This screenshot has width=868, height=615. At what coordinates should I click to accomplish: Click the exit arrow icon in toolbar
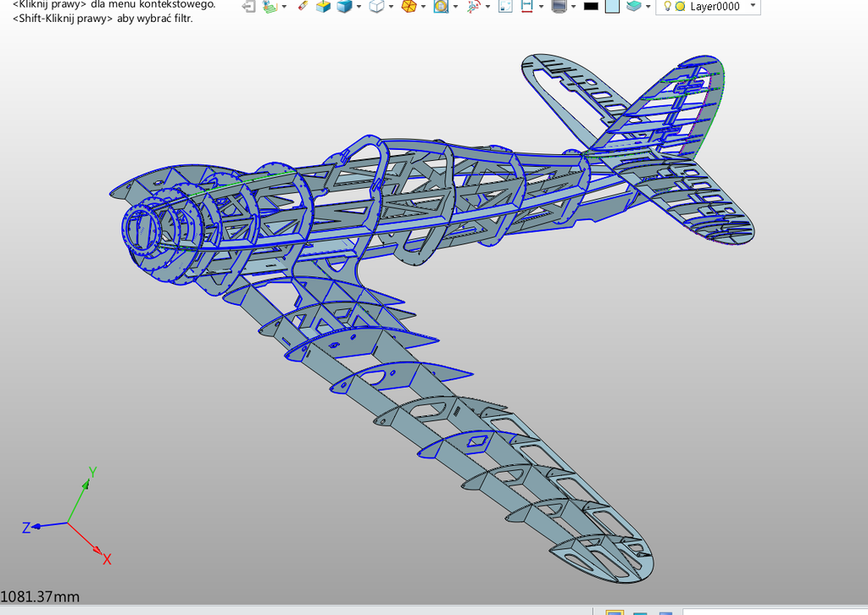[248, 7]
